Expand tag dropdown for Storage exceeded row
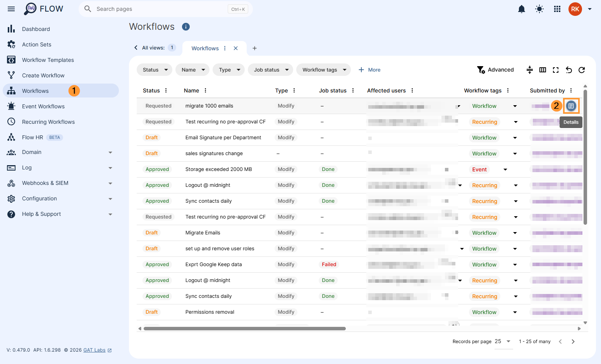This screenshot has width=601, height=364. 505,169
